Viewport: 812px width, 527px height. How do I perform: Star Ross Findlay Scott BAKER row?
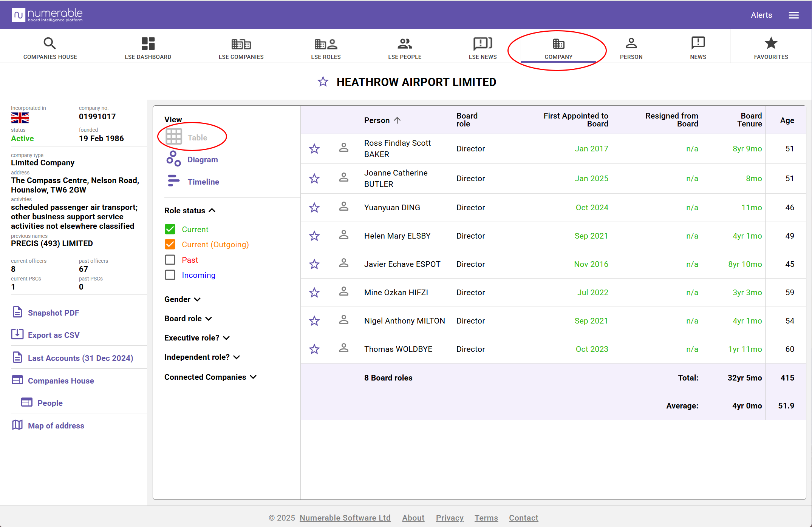(x=314, y=149)
